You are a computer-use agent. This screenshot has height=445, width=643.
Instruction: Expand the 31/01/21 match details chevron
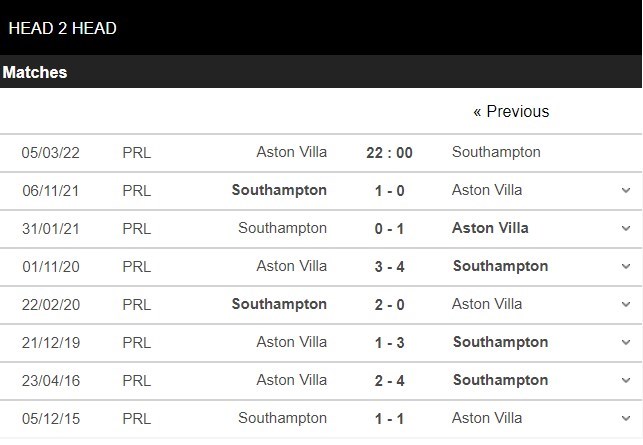[626, 228]
